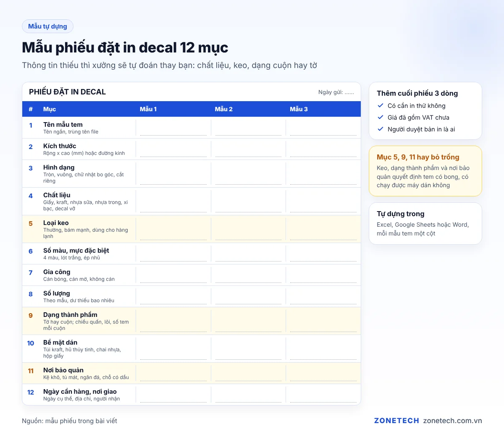Select the "Ngày cần hàng, nơi giao" label
The height and width of the screenshot is (442, 504).
point(80,392)
